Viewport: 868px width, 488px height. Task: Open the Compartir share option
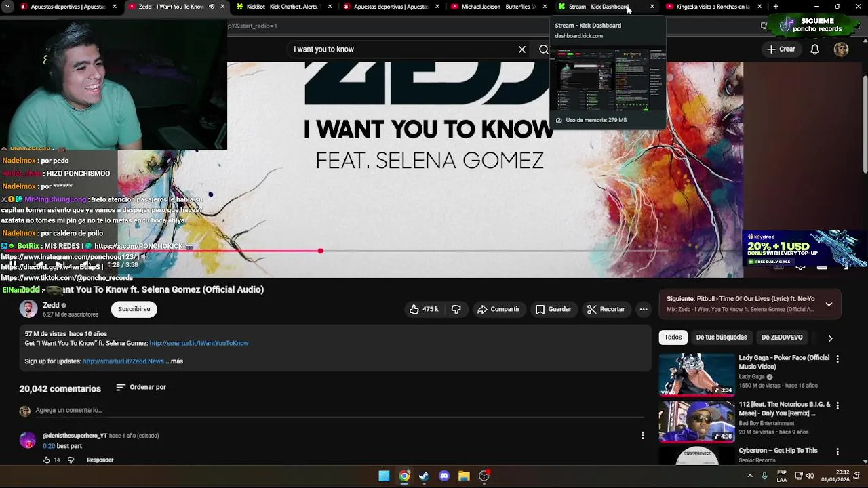(x=498, y=309)
